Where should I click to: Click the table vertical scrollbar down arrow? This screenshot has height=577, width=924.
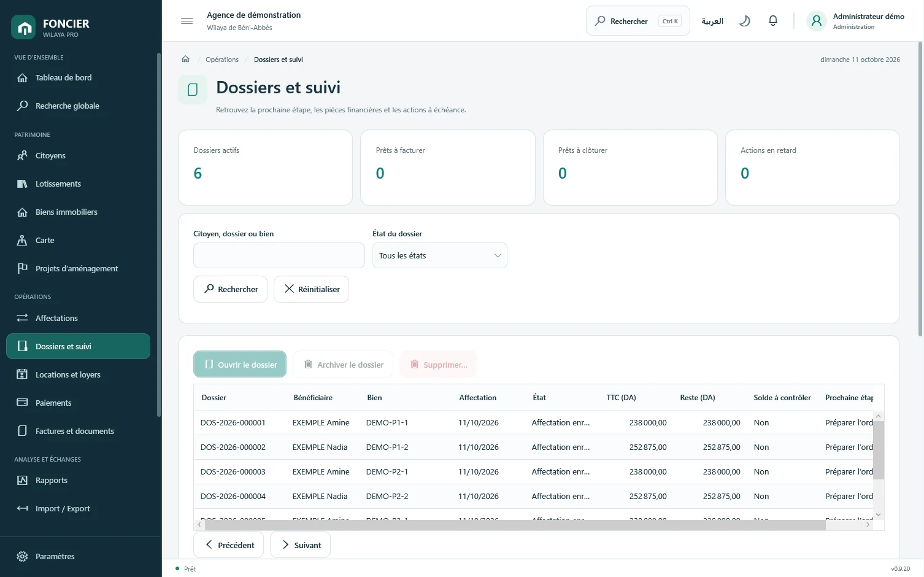pyautogui.click(x=879, y=514)
